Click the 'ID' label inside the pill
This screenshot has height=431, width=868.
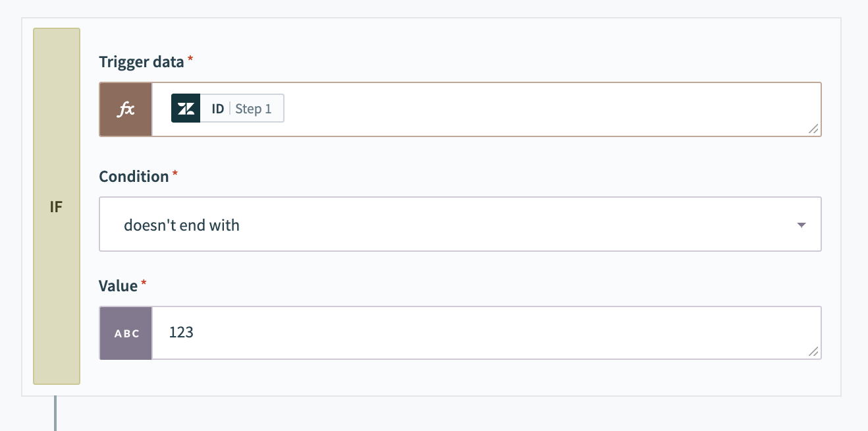coord(217,108)
